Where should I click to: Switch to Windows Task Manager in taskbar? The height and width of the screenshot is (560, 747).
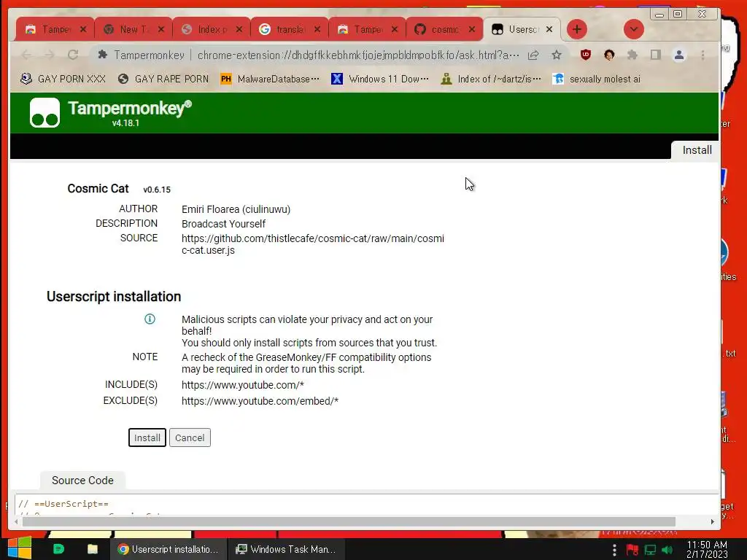(x=285, y=549)
